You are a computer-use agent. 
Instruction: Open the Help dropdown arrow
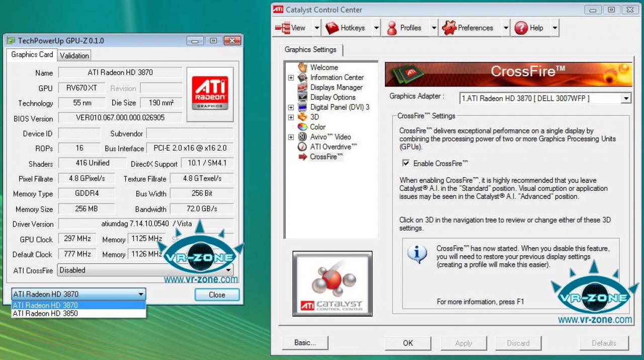pos(555,28)
